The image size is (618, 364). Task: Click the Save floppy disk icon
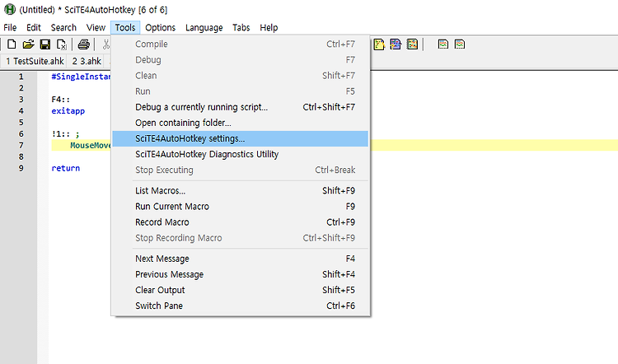(45, 44)
